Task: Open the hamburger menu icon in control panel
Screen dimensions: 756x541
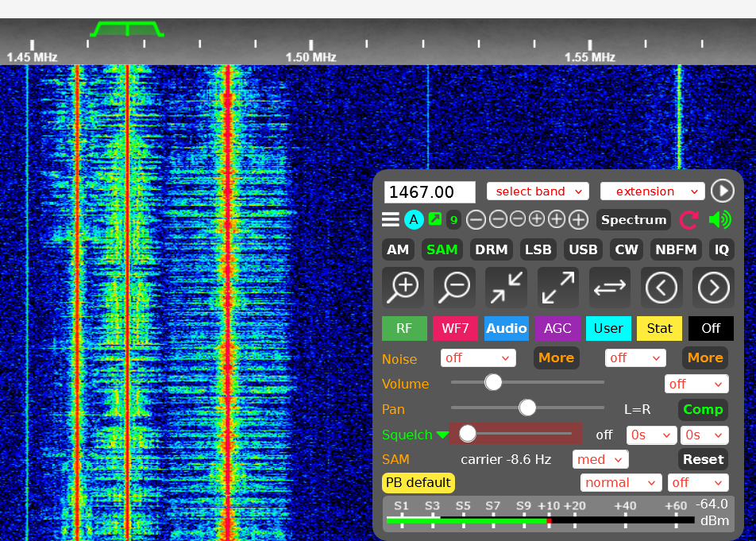Action: tap(391, 220)
